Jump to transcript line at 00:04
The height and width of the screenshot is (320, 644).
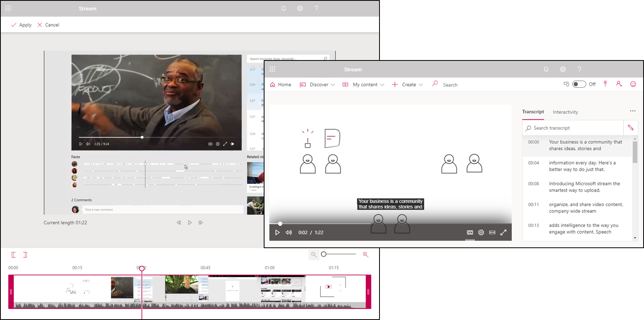pos(577,166)
